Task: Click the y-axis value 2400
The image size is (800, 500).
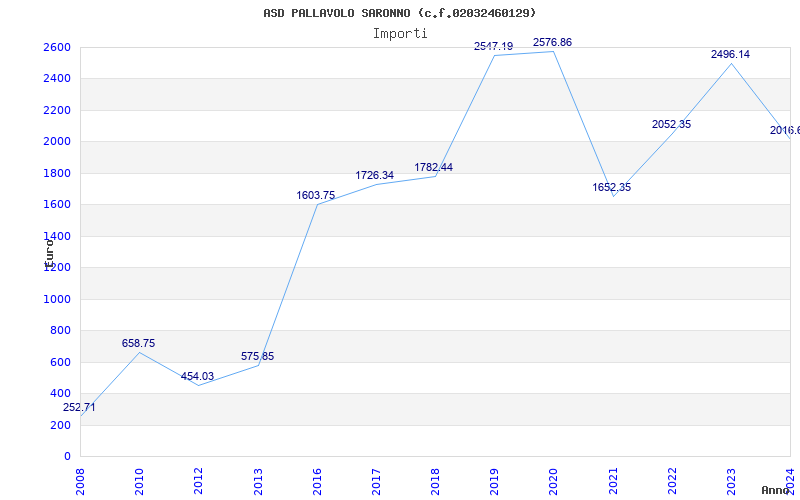Action: (x=57, y=79)
